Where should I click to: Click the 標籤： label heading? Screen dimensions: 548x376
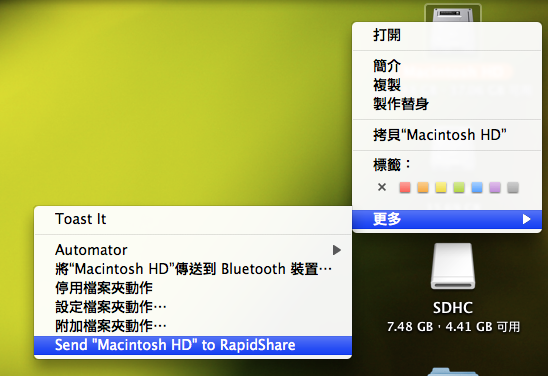[392, 165]
